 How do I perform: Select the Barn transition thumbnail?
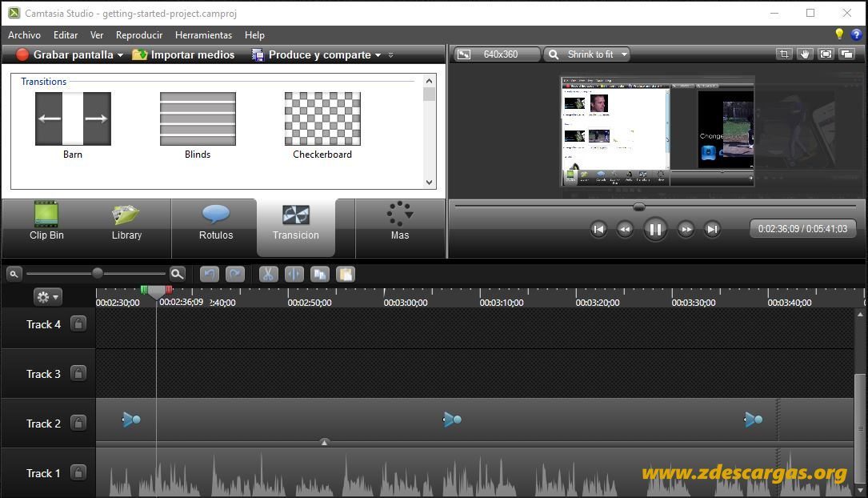coord(73,118)
